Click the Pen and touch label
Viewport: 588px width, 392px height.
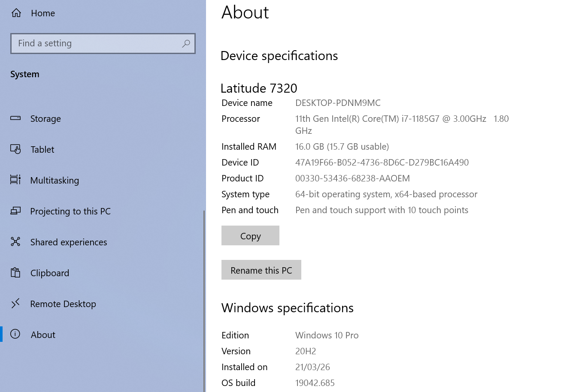point(250,210)
